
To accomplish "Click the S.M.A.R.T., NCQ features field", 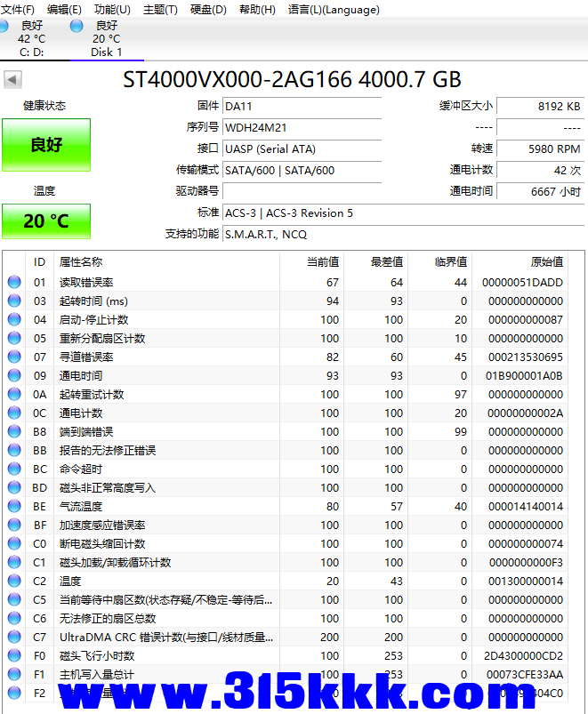I will coord(403,235).
